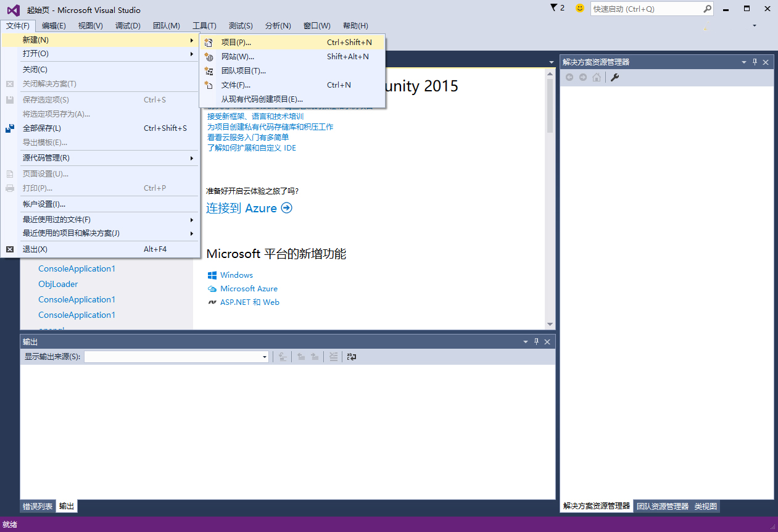Open the 编辑(E) menu
This screenshot has width=778, height=532.
(54, 26)
